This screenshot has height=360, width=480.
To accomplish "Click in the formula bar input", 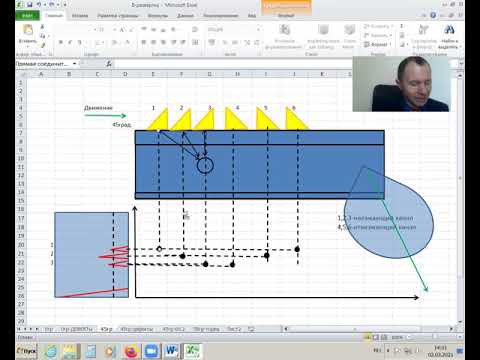I will (233, 64).
